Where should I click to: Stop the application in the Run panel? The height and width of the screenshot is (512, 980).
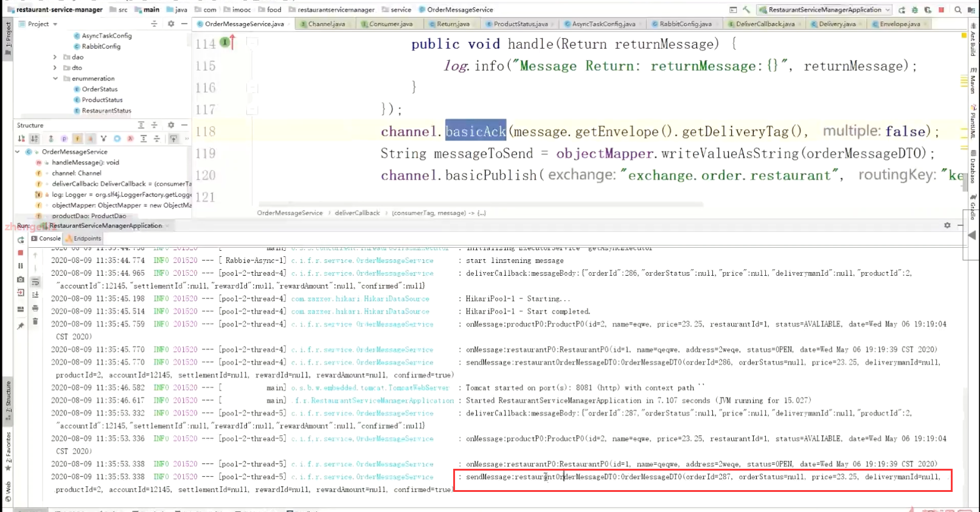tap(21, 253)
